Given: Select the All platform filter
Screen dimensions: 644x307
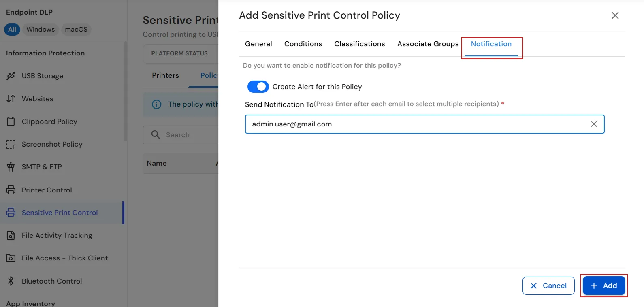Looking at the screenshot, I should [x=12, y=30].
